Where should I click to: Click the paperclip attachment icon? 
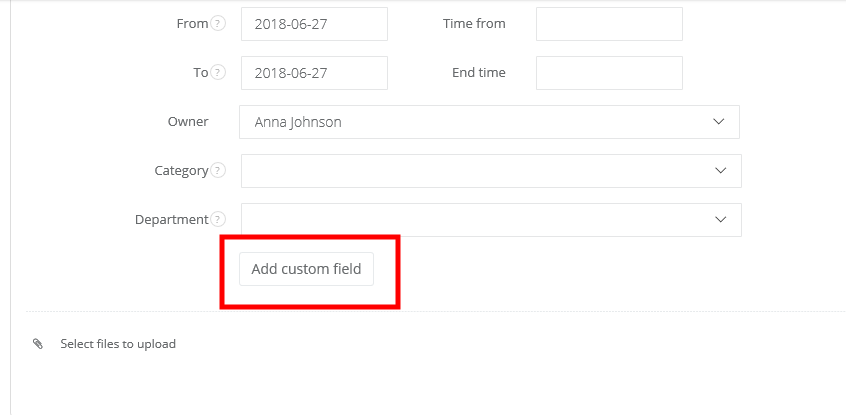38,344
